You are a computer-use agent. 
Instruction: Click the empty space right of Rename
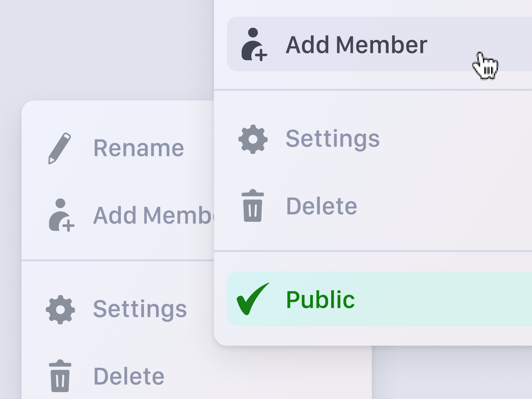tap(199, 148)
